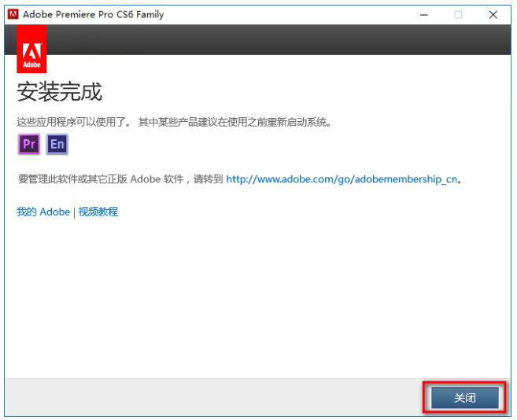Click the 安装完成 heading
The height and width of the screenshot is (420, 517).
[x=60, y=92]
